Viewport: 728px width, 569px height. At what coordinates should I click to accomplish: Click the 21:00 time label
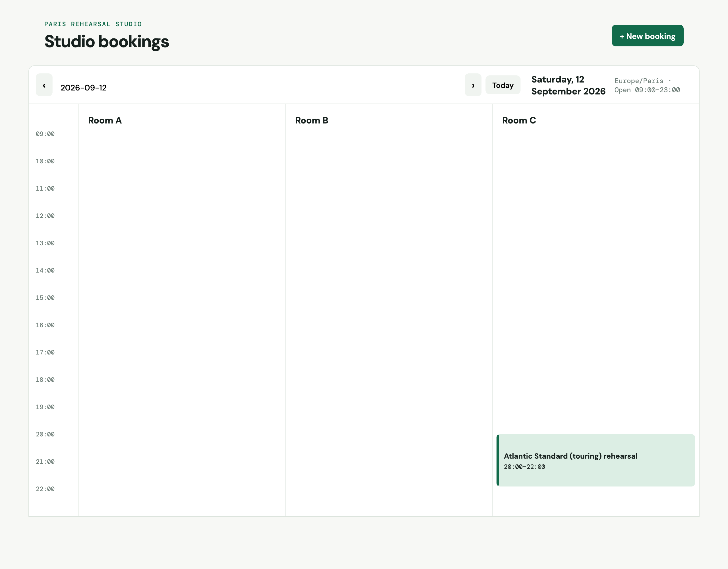coord(45,462)
